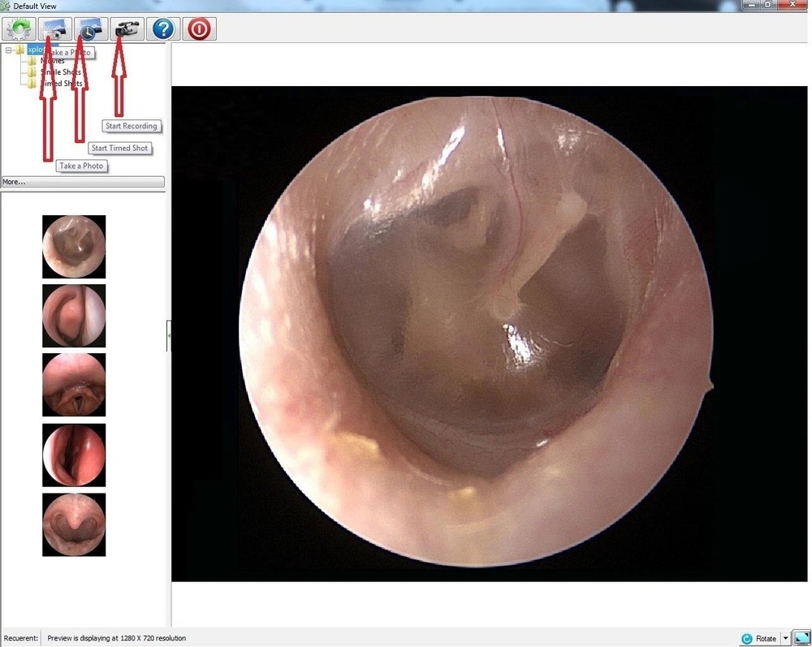Select the Take a Photo camera icon
Screen dimensions: 812x647
pyautogui.click(x=54, y=28)
